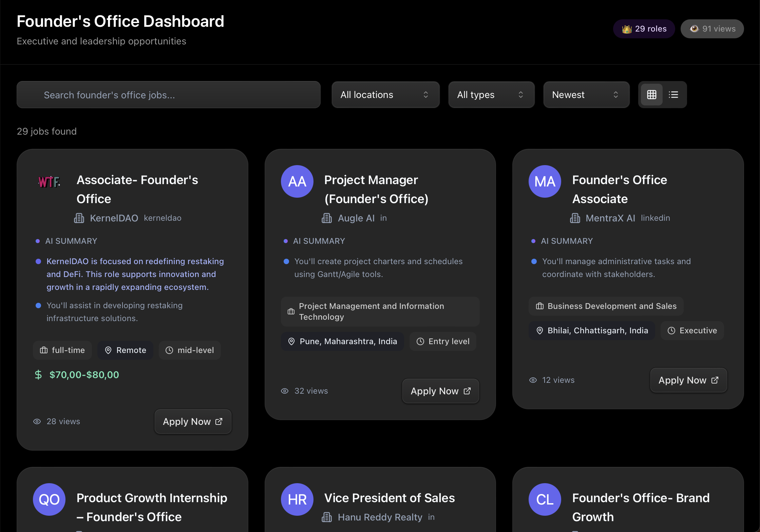Click summary about project charters and schedules

tap(378, 268)
